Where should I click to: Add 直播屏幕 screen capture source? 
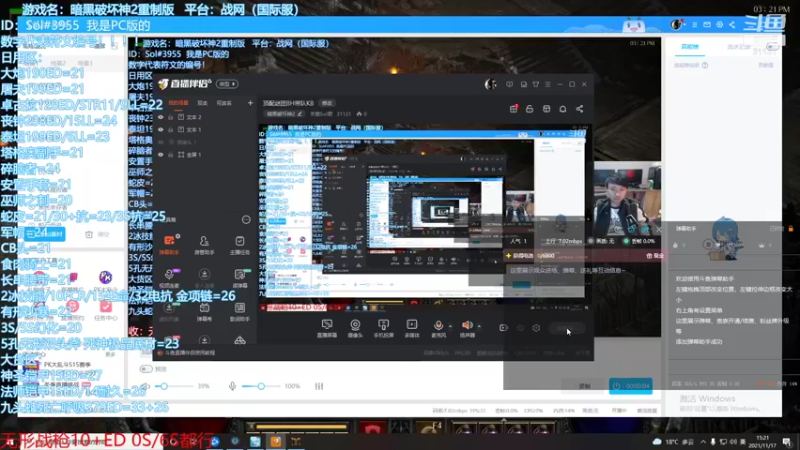tap(327, 328)
